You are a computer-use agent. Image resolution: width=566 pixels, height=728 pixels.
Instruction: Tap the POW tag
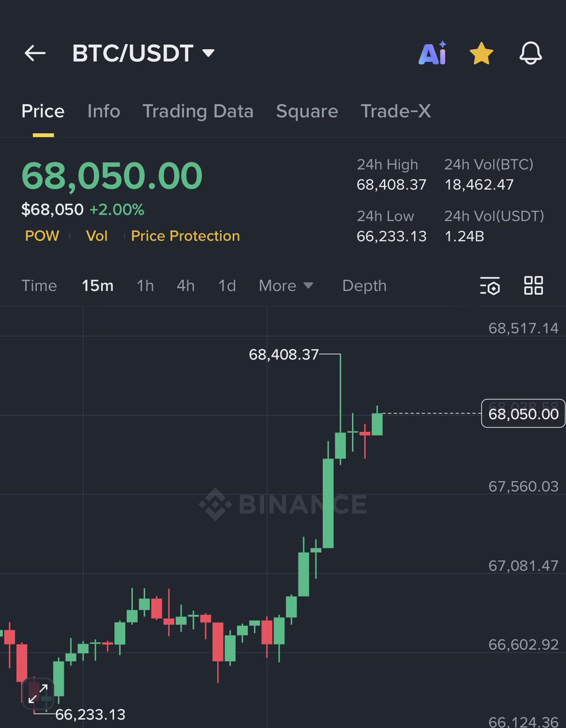tap(42, 236)
